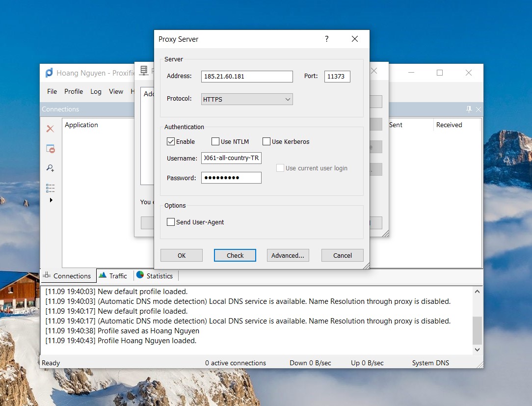Viewport: 532px width, 406px height.
Task: Click the list view options icon
Action: tap(50, 188)
